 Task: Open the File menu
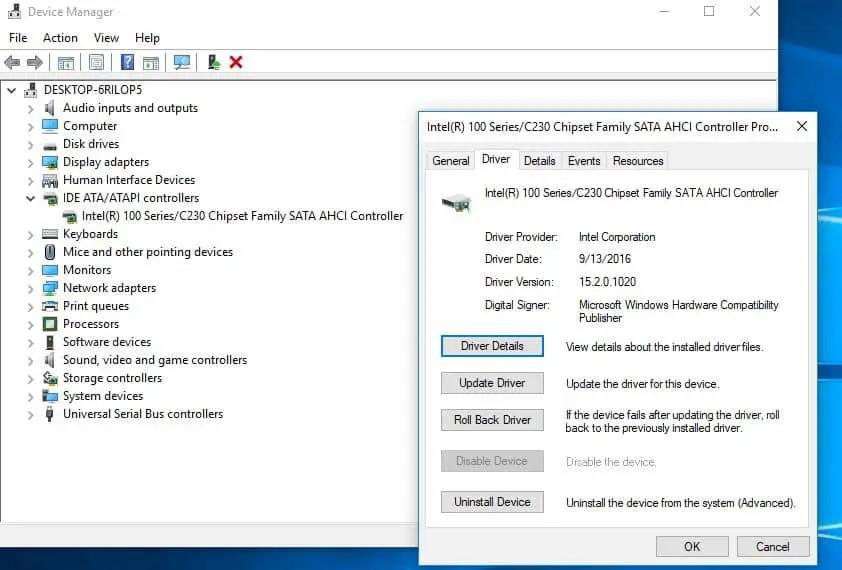pyautogui.click(x=18, y=38)
